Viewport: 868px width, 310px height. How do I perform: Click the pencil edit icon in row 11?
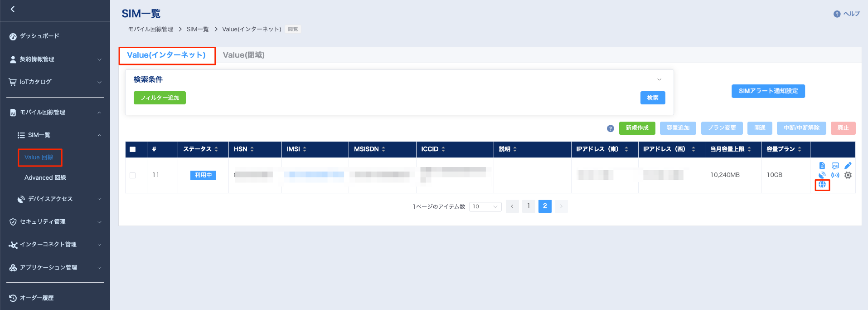848,166
